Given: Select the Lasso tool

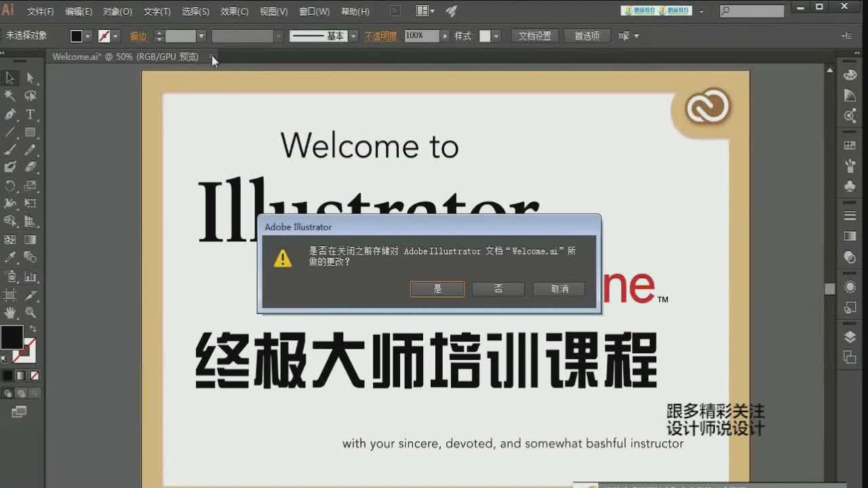Looking at the screenshot, I should coord(31,96).
